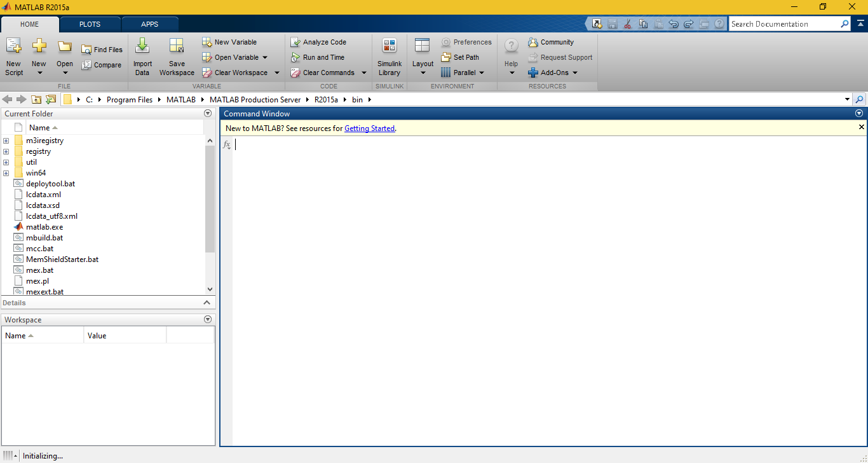Expand the util folder node
The width and height of the screenshot is (868, 463).
(x=6, y=162)
